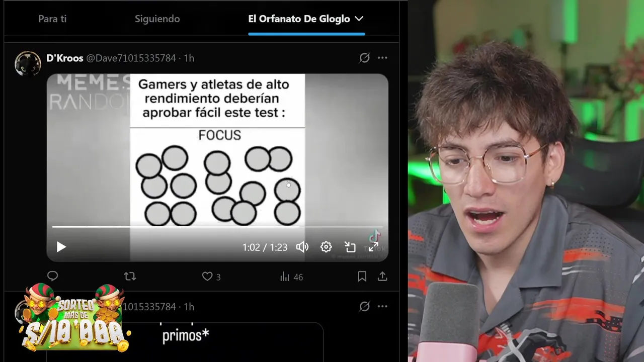644x362 pixels.
Task: Expand the video to fullscreen
Action: (x=373, y=247)
